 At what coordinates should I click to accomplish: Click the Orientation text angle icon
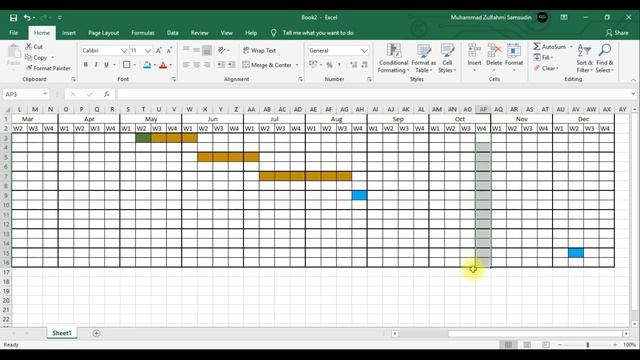coord(222,50)
